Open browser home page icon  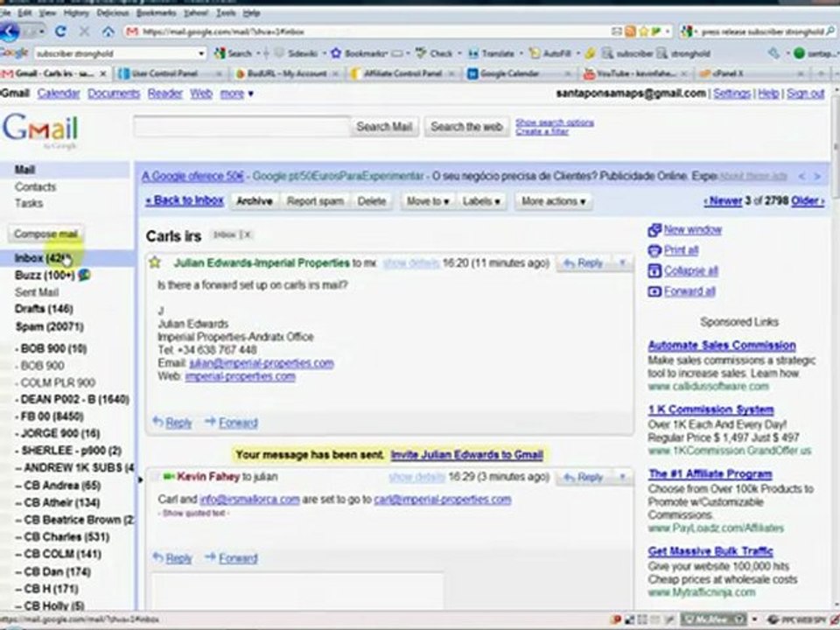pyautogui.click(x=108, y=31)
